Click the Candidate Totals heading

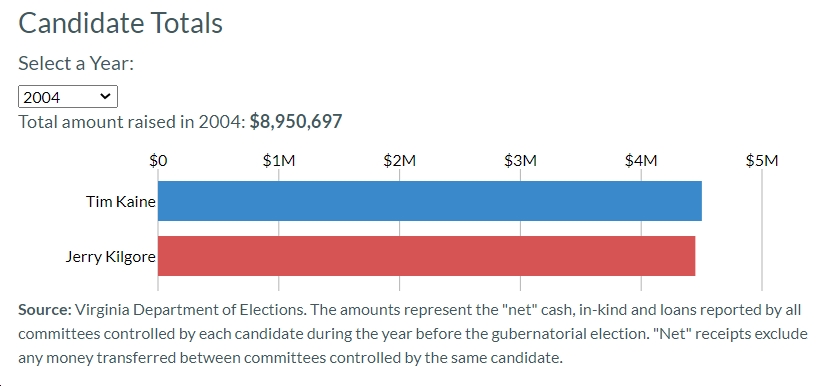point(121,23)
